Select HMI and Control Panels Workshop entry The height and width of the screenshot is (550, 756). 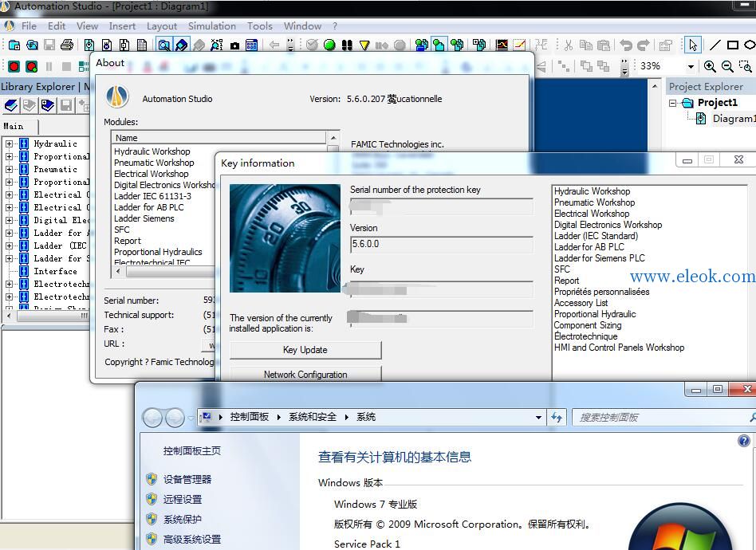tap(619, 348)
